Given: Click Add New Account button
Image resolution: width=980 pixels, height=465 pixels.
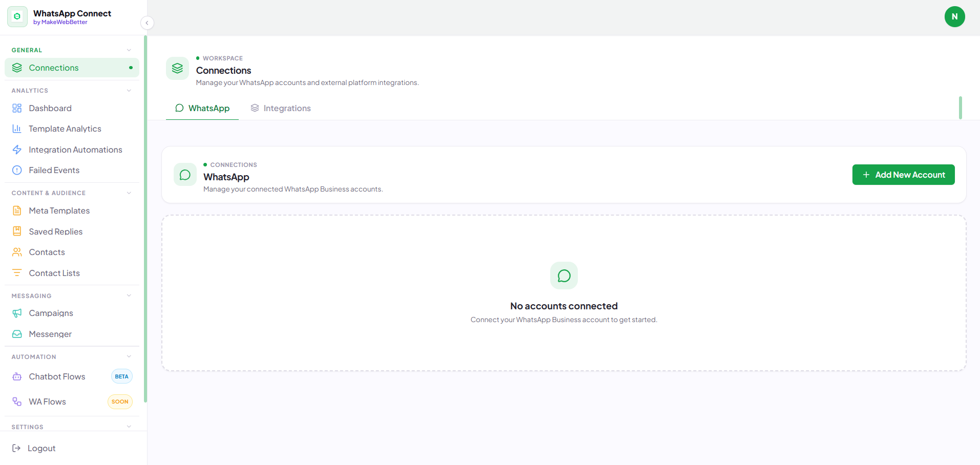Looking at the screenshot, I should pos(903,175).
